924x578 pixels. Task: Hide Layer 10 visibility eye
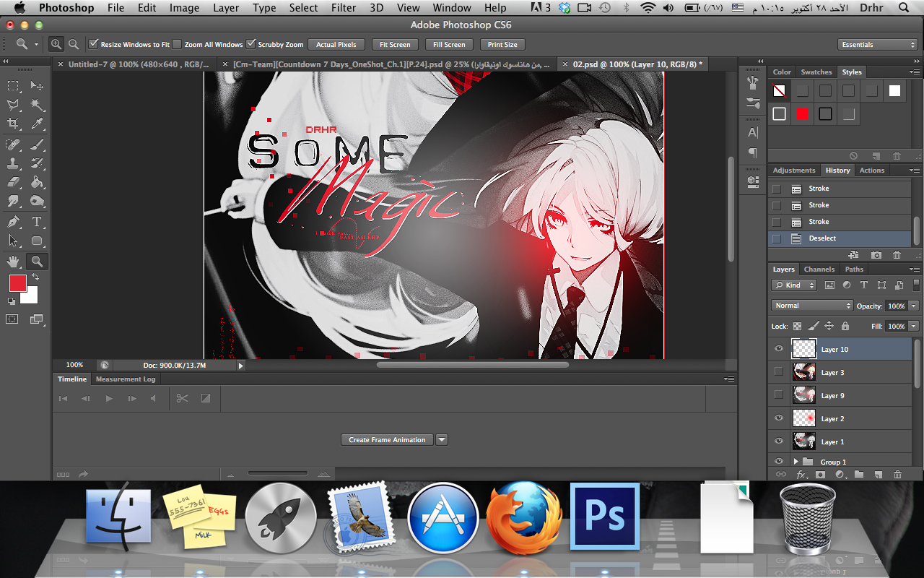point(778,349)
